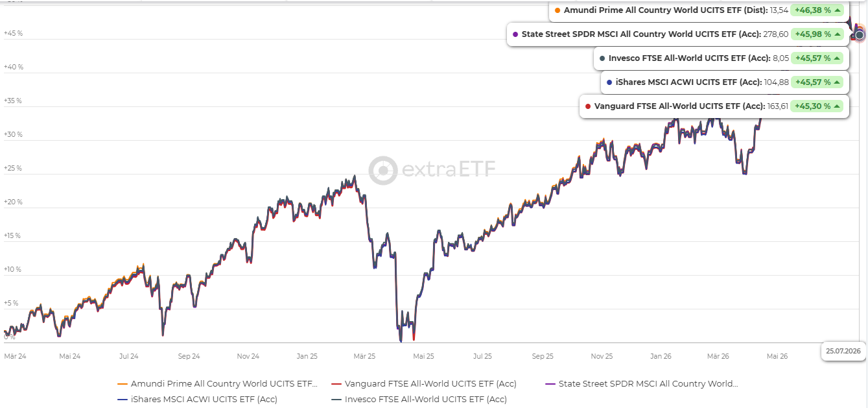Click the red Vanguard line swatch in legend
Image resolution: width=868 pixels, height=408 pixels.
pyautogui.click(x=336, y=384)
